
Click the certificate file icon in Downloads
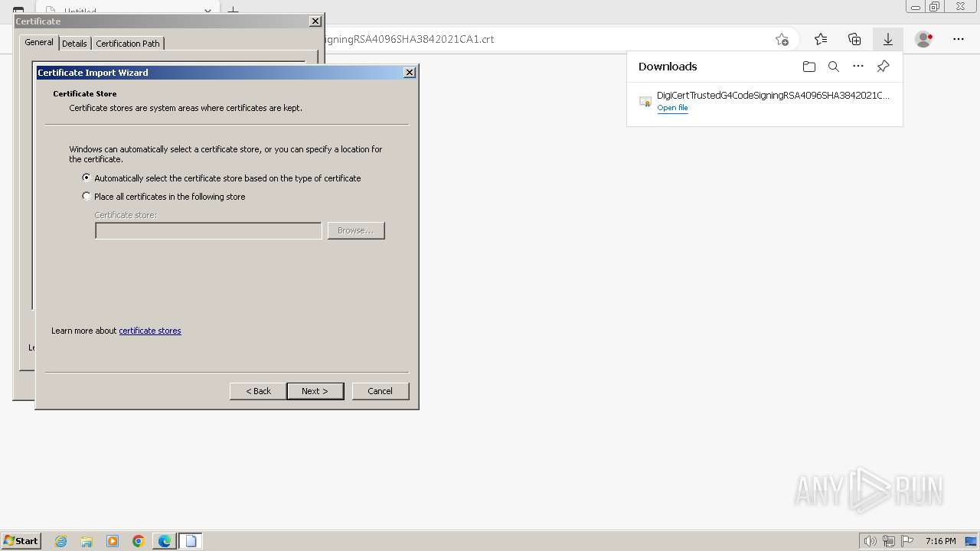click(x=645, y=101)
